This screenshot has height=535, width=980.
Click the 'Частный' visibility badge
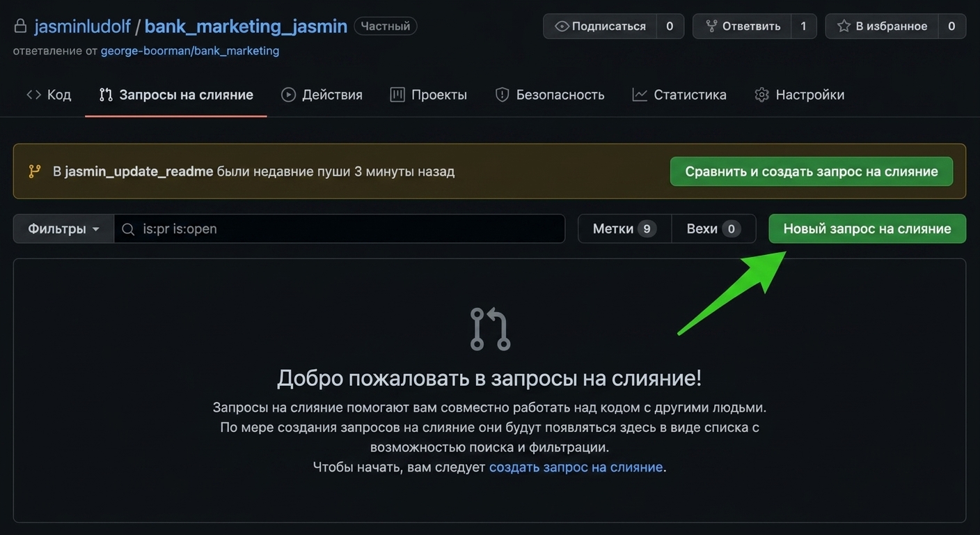point(386,26)
